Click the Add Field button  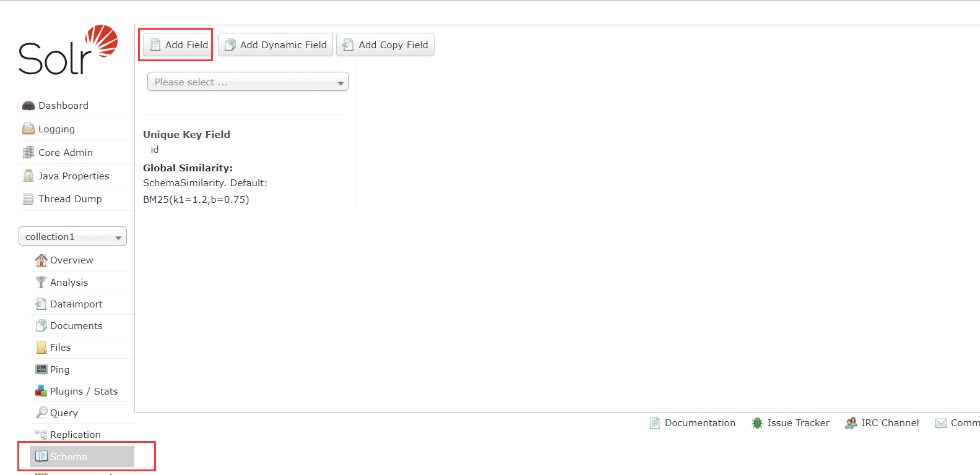coord(179,45)
